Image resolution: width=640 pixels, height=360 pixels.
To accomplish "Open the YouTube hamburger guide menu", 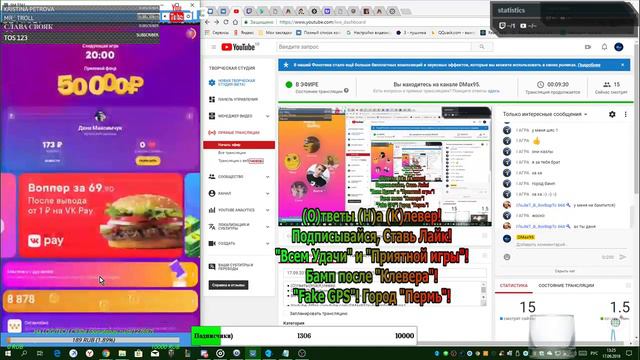I will 213,47.
